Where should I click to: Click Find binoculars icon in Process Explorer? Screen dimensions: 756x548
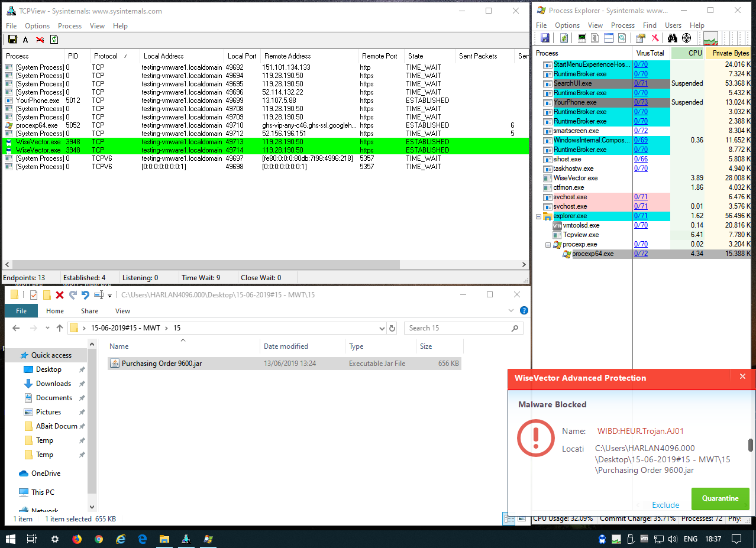pos(672,38)
